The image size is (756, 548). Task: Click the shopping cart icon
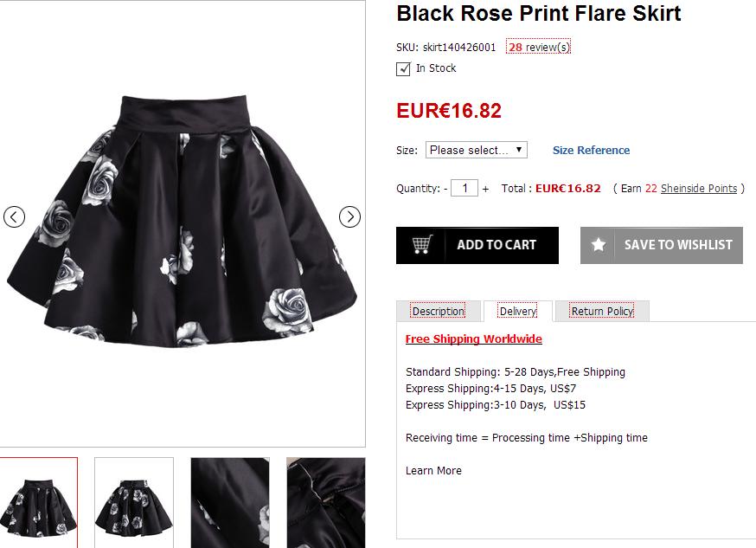point(421,245)
